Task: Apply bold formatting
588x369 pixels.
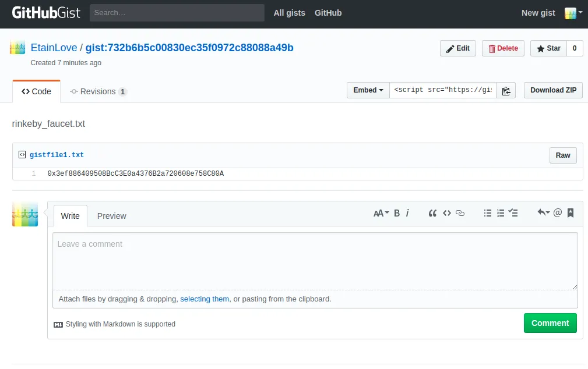Action: (397, 213)
